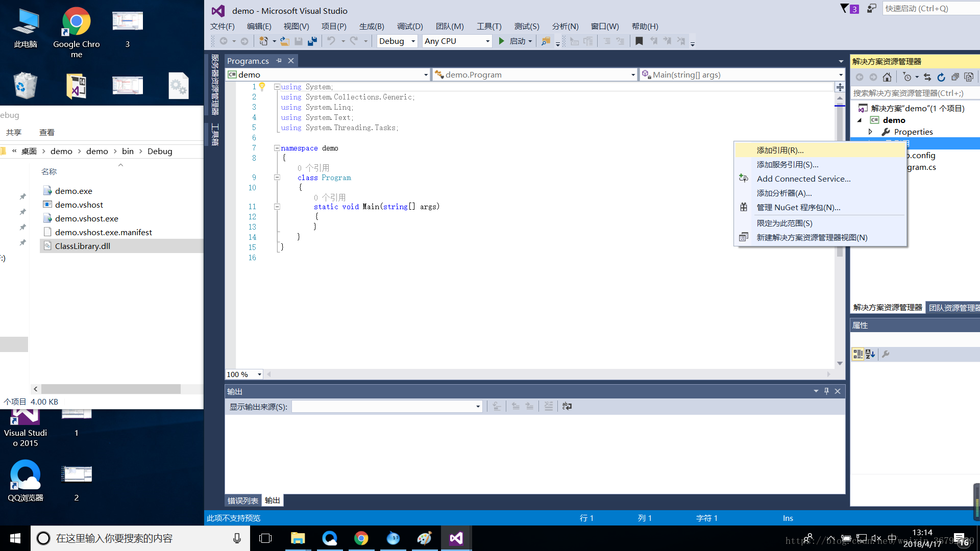
Task: Open the Main(string[] args) member dropdown
Action: [841, 75]
